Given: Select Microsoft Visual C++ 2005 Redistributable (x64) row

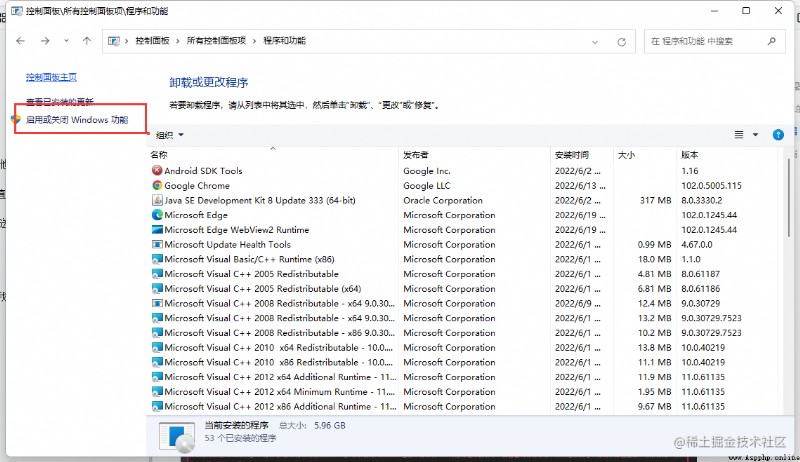Looking at the screenshot, I should pos(463,289).
